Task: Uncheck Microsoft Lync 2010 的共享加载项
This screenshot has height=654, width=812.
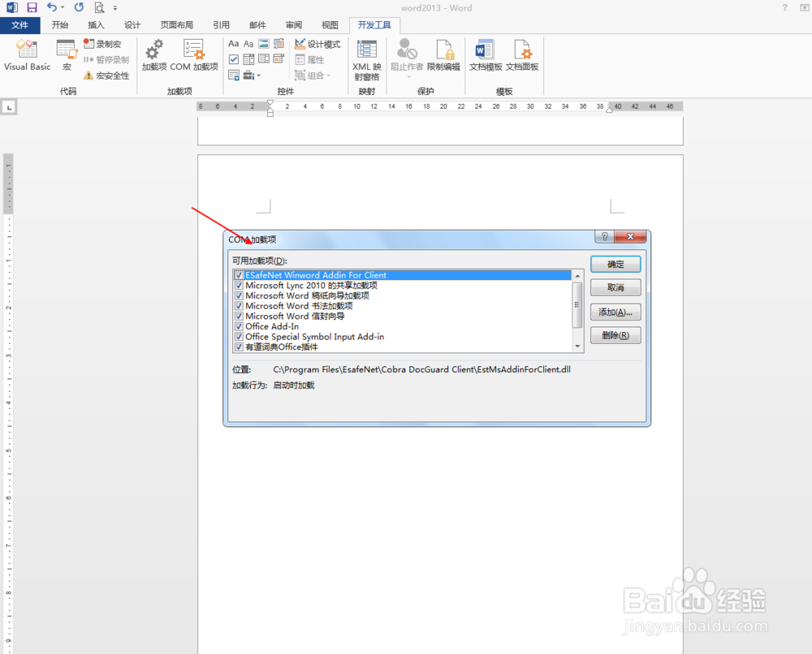Action: coord(239,286)
